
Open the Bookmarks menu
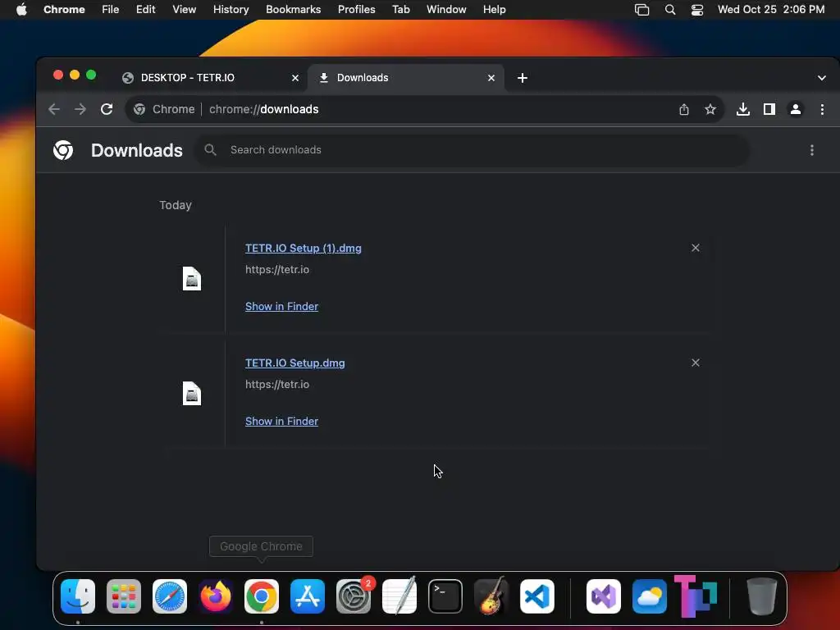294,10
